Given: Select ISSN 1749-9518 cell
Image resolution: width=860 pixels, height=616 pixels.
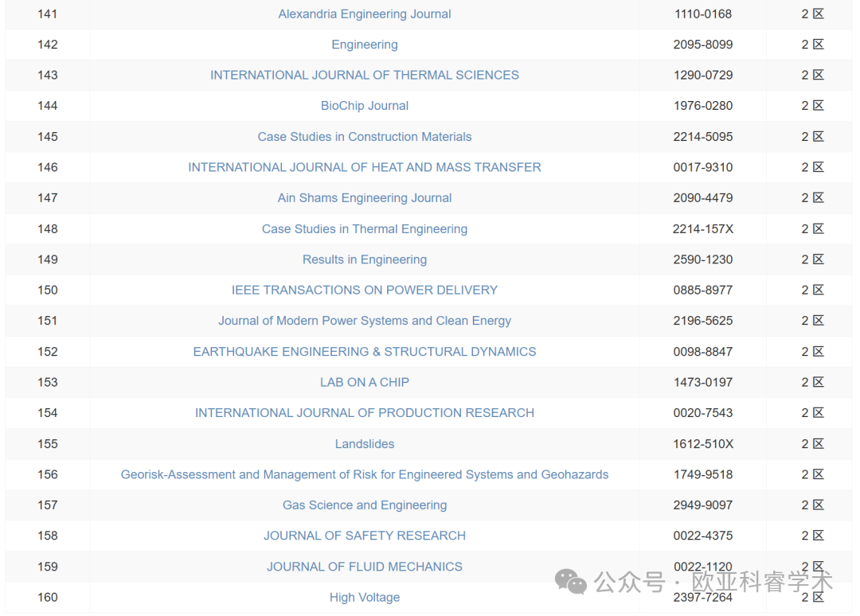Looking at the screenshot, I should pyautogui.click(x=702, y=474).
